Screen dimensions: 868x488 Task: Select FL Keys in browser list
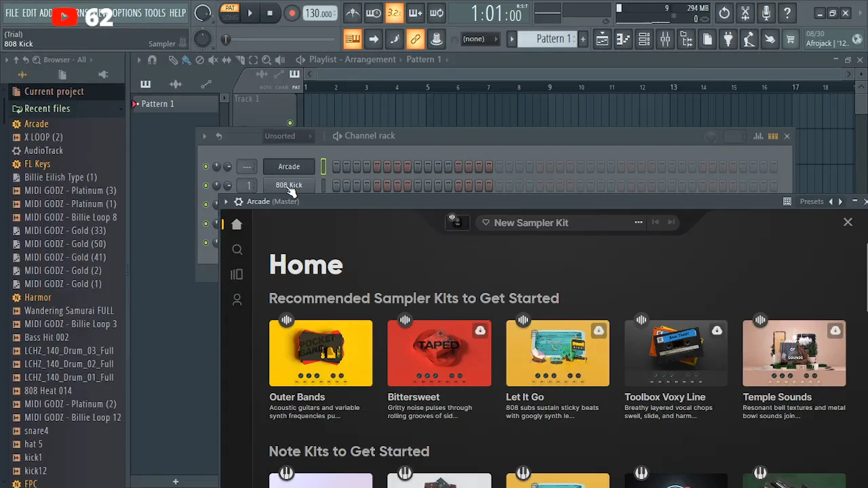pos(37,164)
